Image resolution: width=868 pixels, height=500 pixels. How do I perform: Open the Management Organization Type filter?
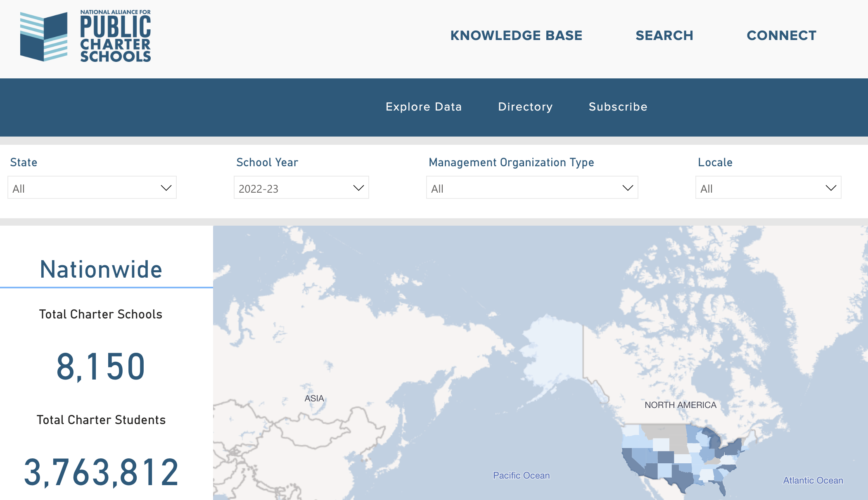[x=531, y=188]
